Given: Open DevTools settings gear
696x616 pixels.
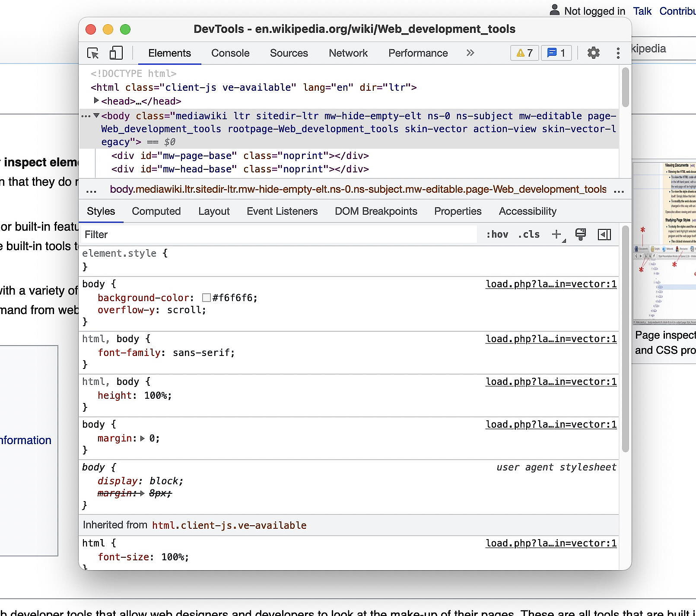Looking at the screenshot, I should click(x=593, y=53).
